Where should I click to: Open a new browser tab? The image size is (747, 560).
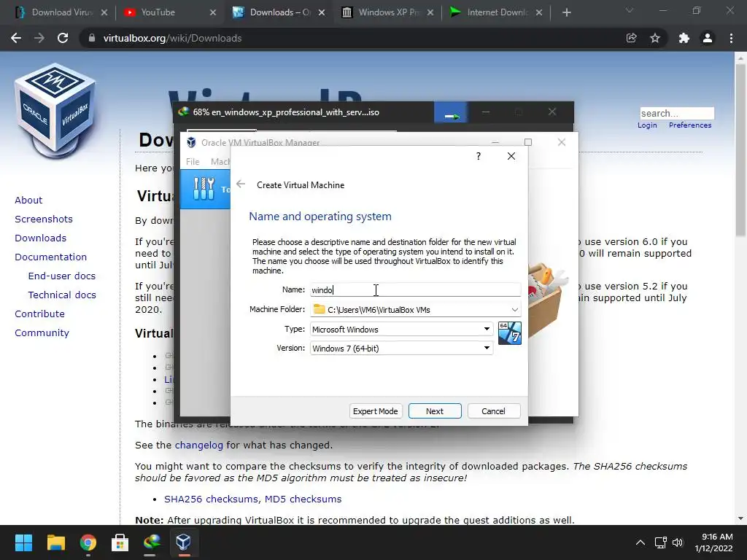(566, 12)
